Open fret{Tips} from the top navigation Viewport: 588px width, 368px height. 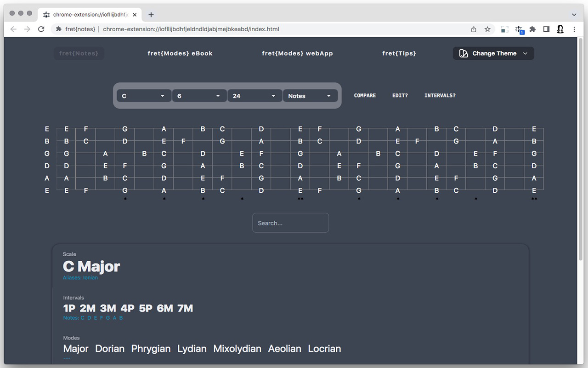click(399, 53)
